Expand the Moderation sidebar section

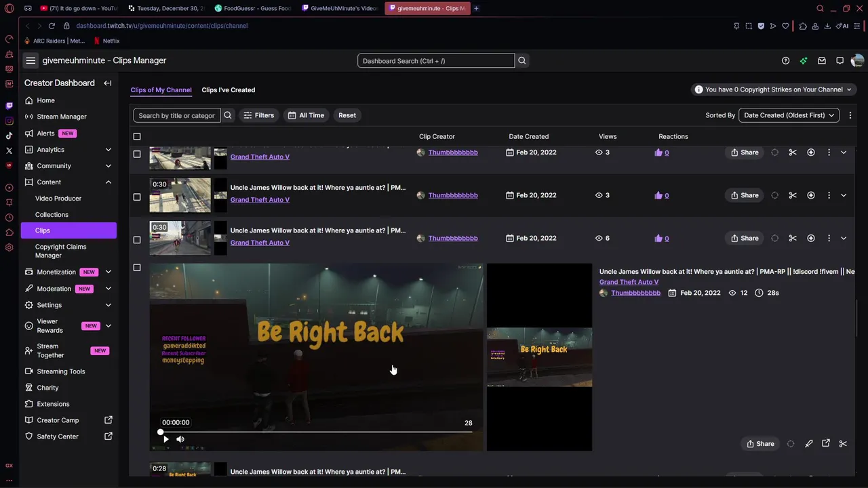[108, 288]
